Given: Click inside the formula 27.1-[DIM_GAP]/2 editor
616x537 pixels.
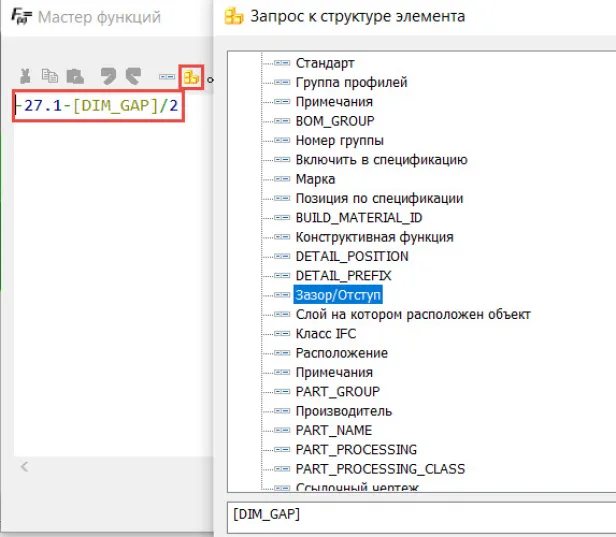Looking at the screenshot, I should click(x=98, y=106).
